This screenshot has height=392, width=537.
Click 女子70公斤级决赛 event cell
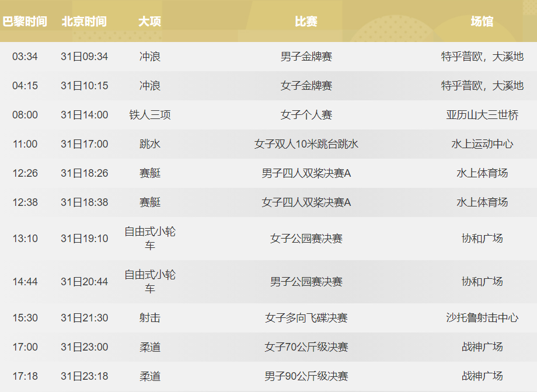coord(306,347)
